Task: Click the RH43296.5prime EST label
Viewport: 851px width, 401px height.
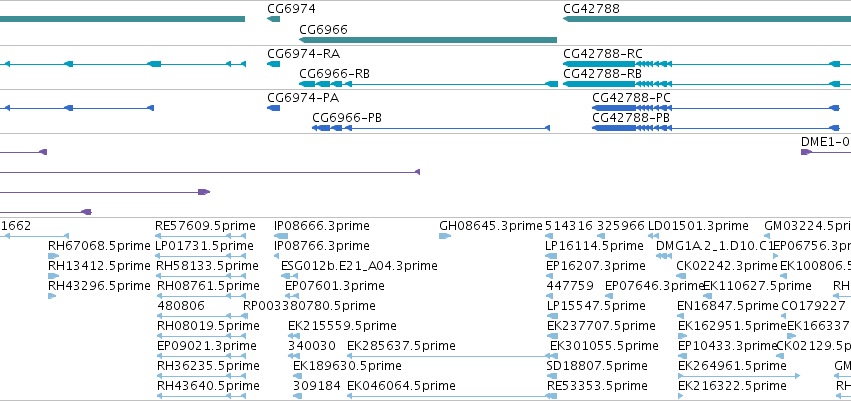Action: click(x=99, y=285)
